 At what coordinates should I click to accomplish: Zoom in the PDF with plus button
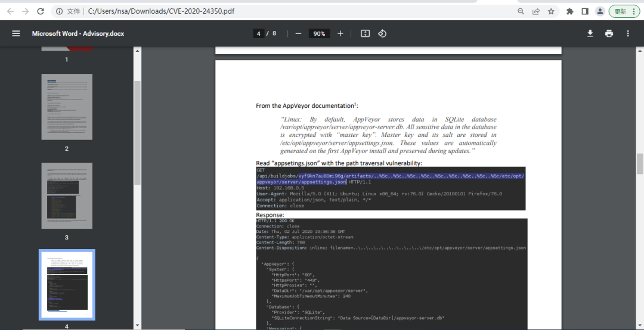(340, 34)
